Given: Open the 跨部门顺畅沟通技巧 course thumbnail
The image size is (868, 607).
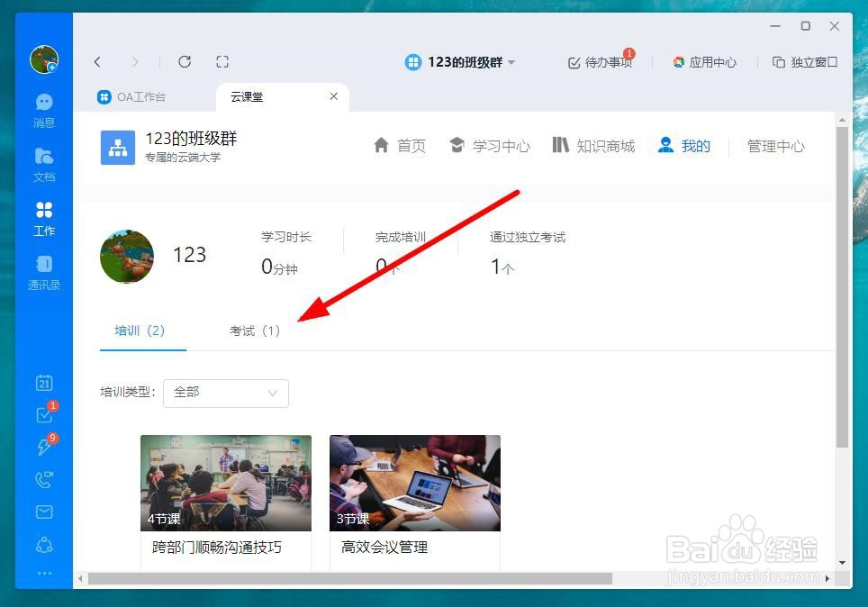Looking at the screenshot, I should click(226, 483).
